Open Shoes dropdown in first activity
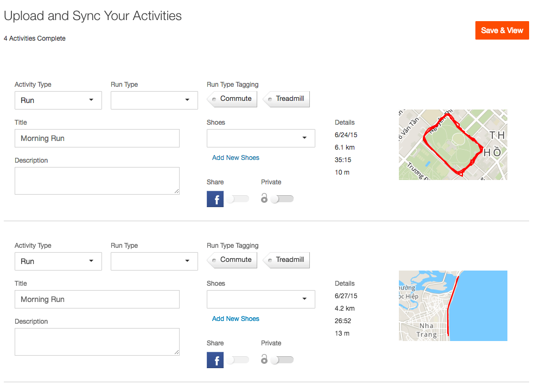This screenshot has width=534, height=392. tap(260, 138)
